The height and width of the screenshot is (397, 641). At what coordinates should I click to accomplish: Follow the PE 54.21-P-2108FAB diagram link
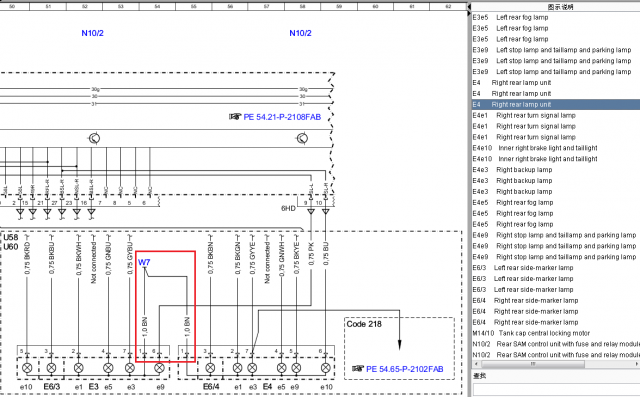[282, 117]
